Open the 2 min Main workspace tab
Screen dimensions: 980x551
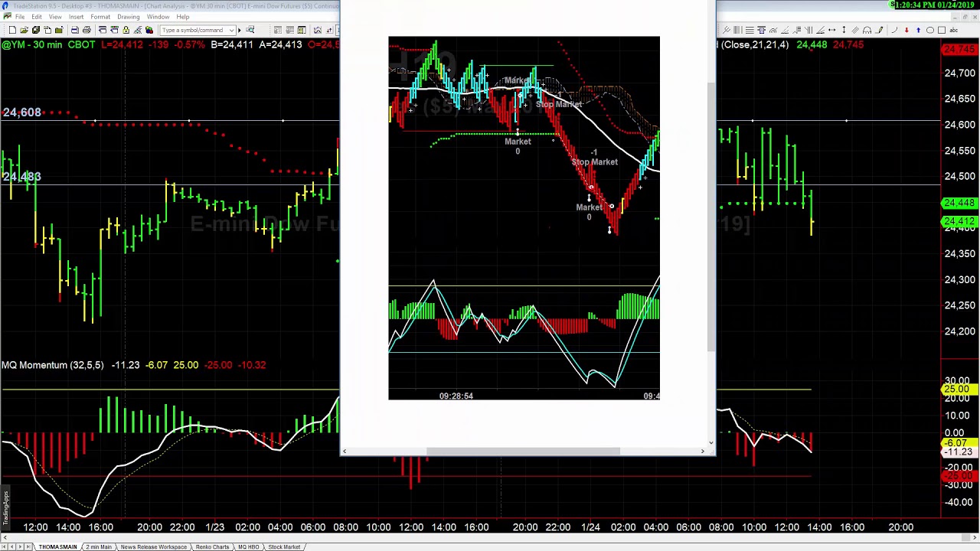click(100, 546)
